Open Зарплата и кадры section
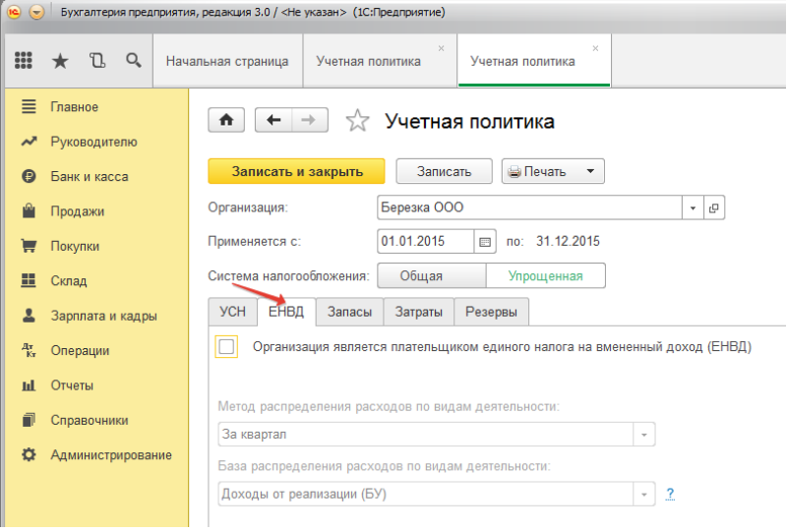This screenshot has width=787, height=532. tap(103, 316)
